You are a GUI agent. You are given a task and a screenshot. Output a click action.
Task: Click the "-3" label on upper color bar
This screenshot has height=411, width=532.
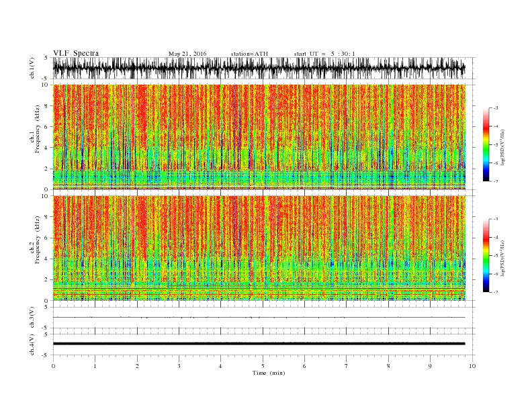click(x=496, y=108)
